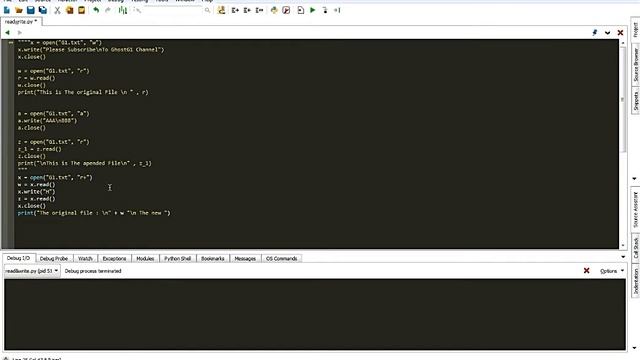The height and width of the screenshot is (360, 640).
Task: Click the magnifier icon beside search box
Action: (207, 10)
